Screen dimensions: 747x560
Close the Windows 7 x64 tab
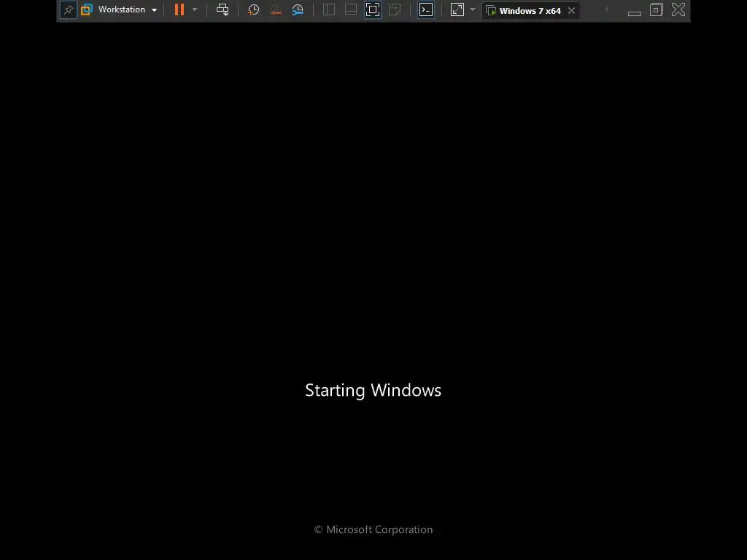click(x=571, y=10)
